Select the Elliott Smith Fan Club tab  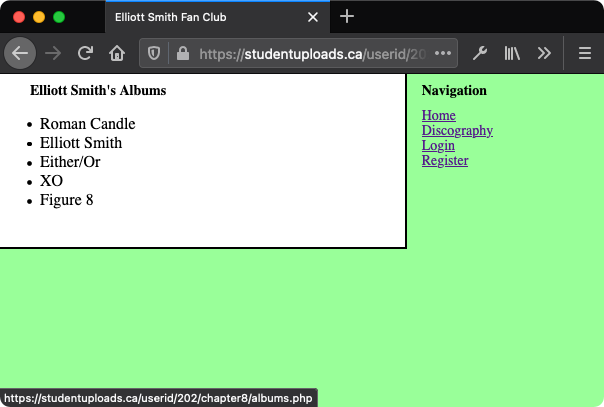(x=217, y=17)
